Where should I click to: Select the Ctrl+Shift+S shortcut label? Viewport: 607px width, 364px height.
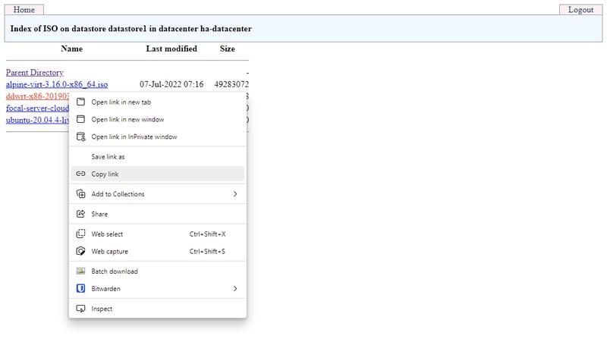[x=207, y=251]
